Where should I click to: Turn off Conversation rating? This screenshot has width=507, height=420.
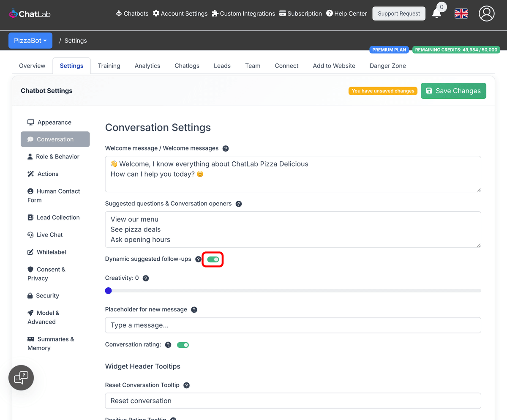click(x=183, y=345)
